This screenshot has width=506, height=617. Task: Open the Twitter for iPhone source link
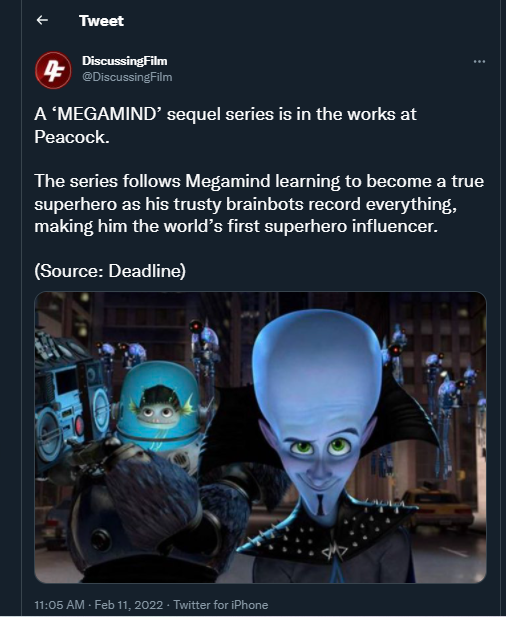(221, 604)
